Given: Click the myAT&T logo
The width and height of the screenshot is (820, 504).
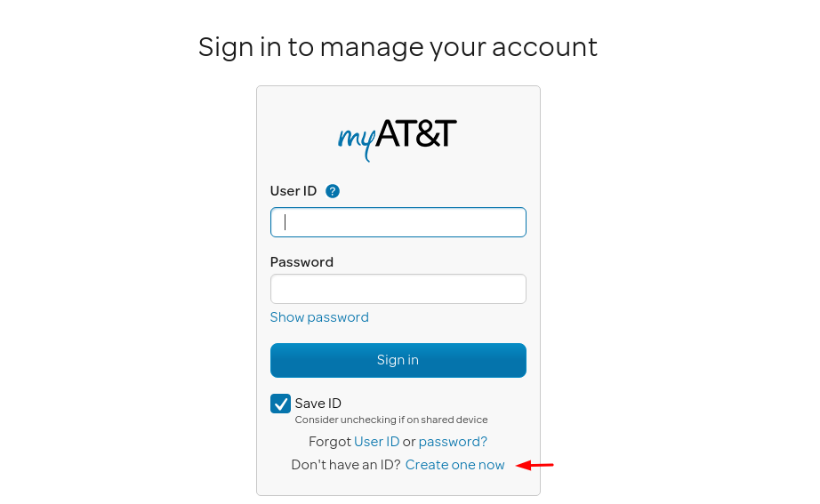Looking at the screenshot, I should pos(398,140).
